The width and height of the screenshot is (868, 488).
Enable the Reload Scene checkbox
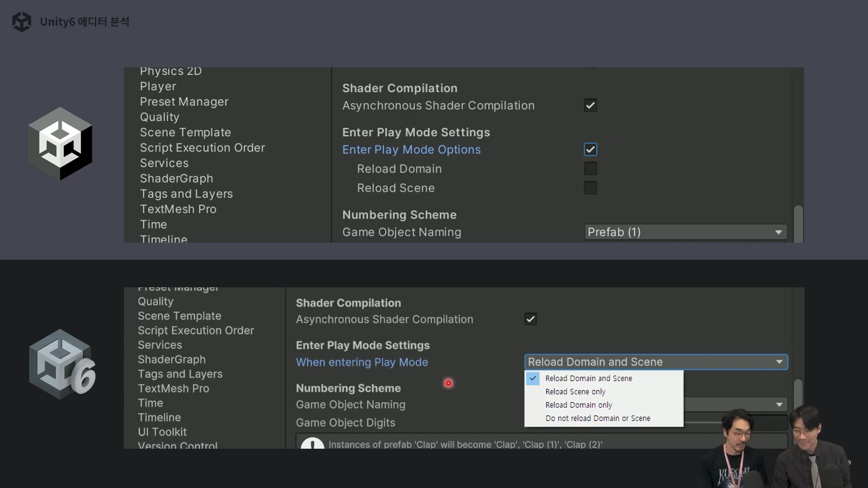590,188
